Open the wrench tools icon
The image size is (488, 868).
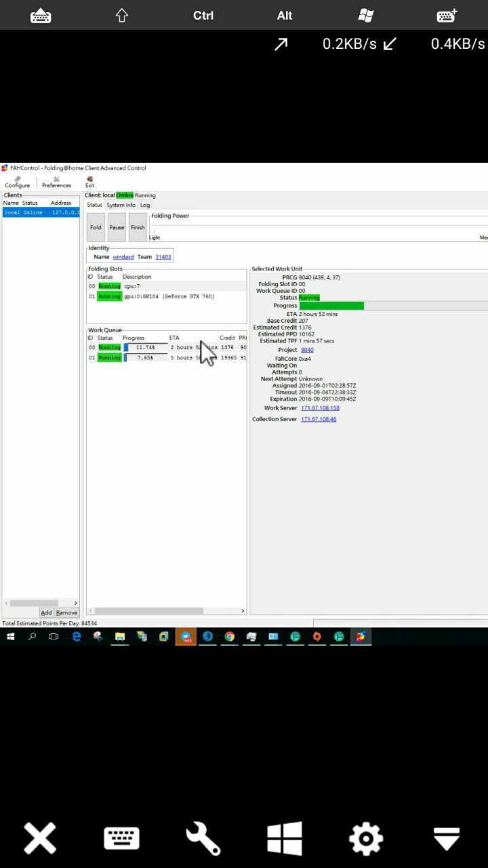click(x=203, y=839)
